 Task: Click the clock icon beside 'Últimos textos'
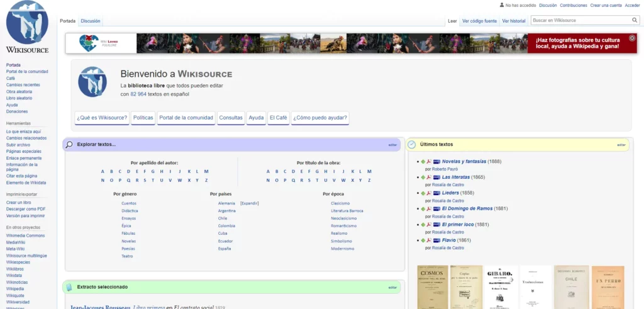click(x=411, y=145)
